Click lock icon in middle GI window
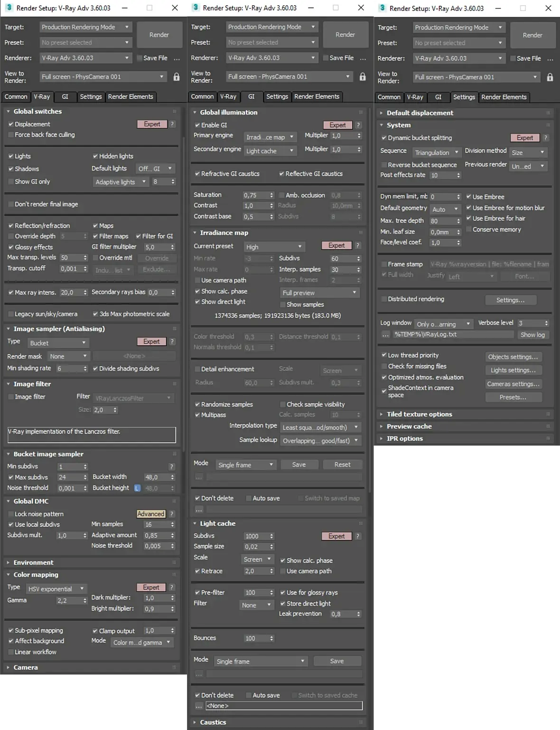This screenshot has height=730, width=560. 363,76
